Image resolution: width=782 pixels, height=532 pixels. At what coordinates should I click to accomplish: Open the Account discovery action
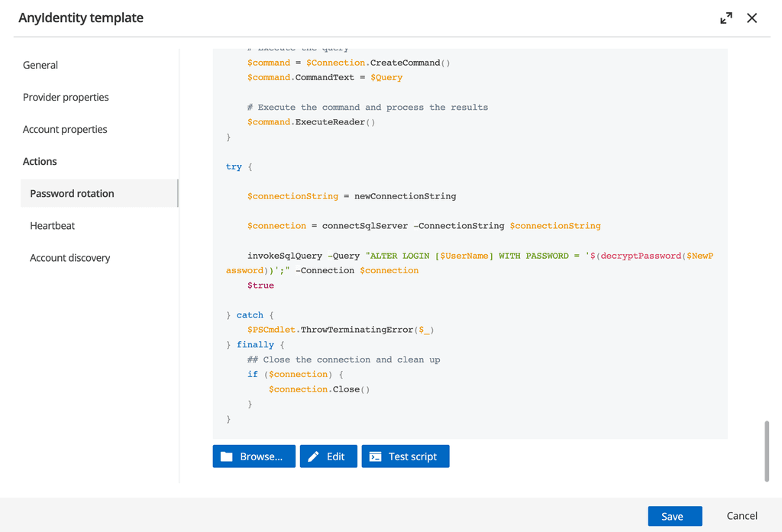(x=70, y=258)
